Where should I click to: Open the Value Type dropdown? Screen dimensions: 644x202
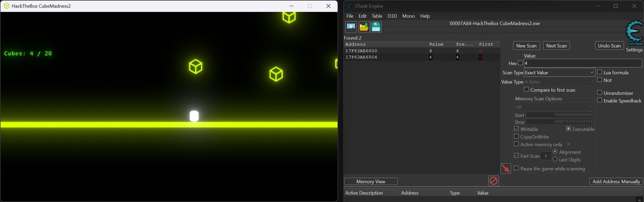pos(559,82)
